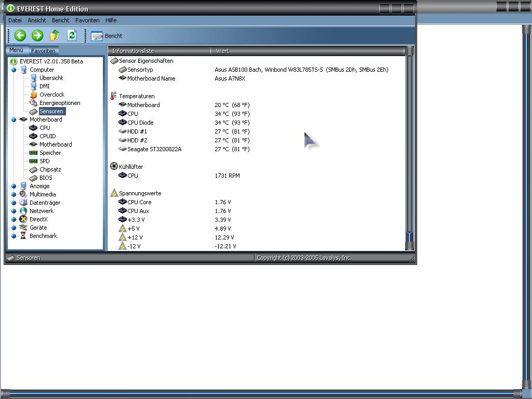Image resolution: width=532 pixels, height=399 pixels.
Task: Collapse the Motherboard tree node
Action: point(14,120)
